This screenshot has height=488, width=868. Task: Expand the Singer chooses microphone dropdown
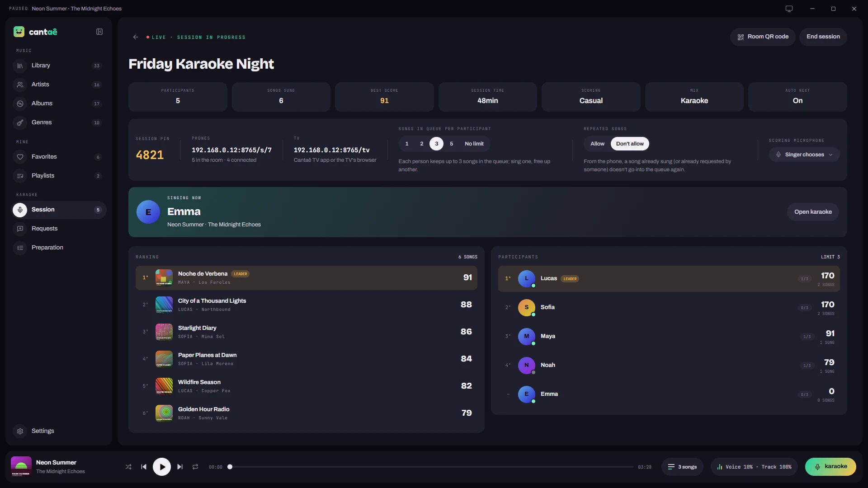[x=804, y=155]
